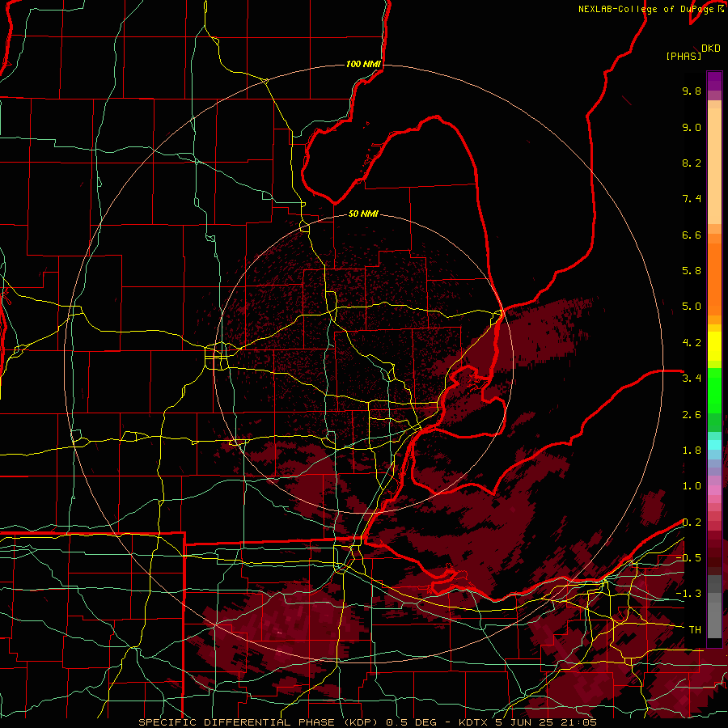728x728 pixels.
Task: Click the 9.8 color scale value
Action: (692, 91)
